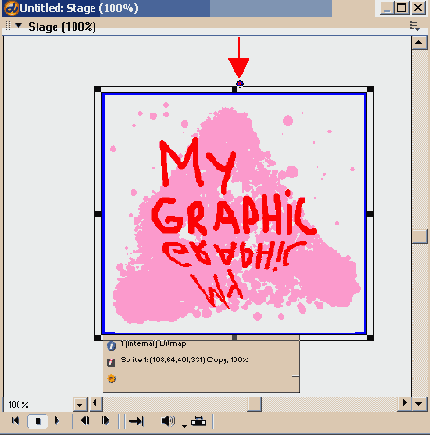Image resolution: width=430 pixels, height=435 pixels.
Task: Minimize the Stage window
Action: pos(386,8)
